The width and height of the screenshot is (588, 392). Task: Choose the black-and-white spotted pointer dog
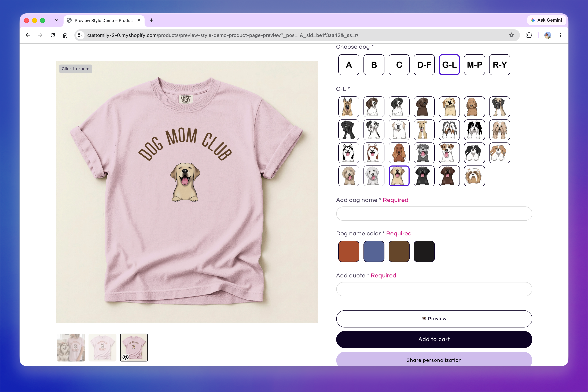click(399, 107)
